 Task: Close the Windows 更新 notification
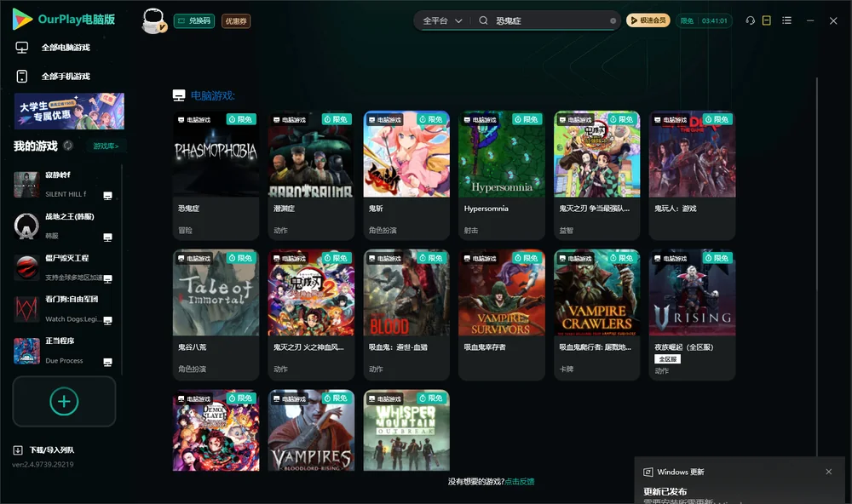[829, 472]
